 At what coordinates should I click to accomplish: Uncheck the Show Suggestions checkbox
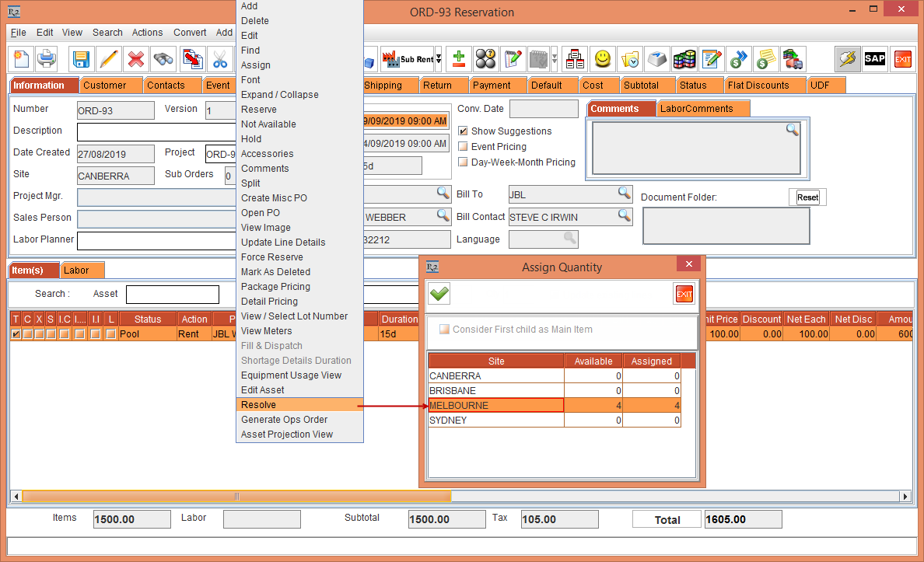pos(464,131)
